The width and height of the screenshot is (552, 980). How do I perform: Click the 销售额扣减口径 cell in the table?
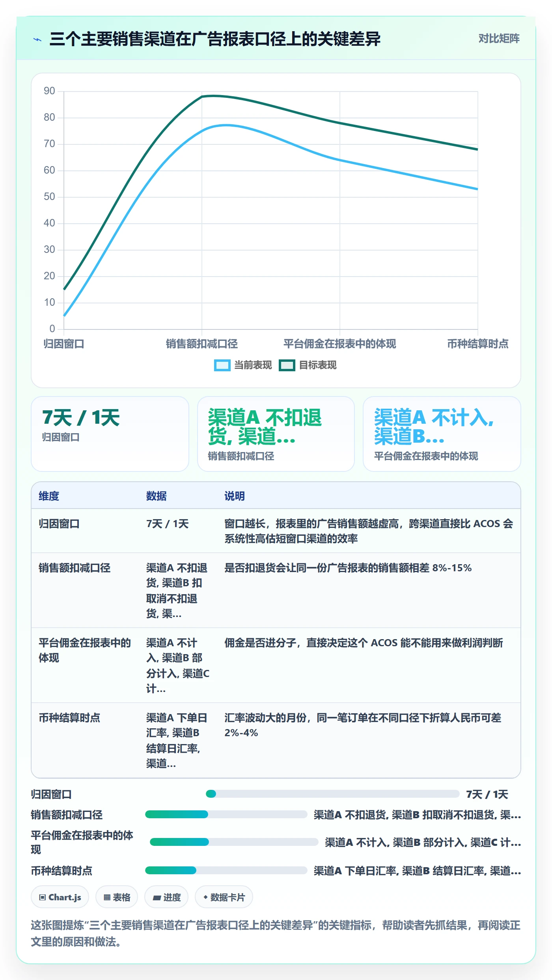tap(75, 568)
